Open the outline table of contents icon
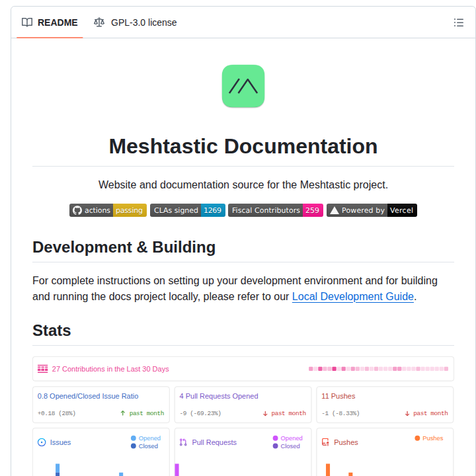 pyautogui.click(x=458, y=22)
